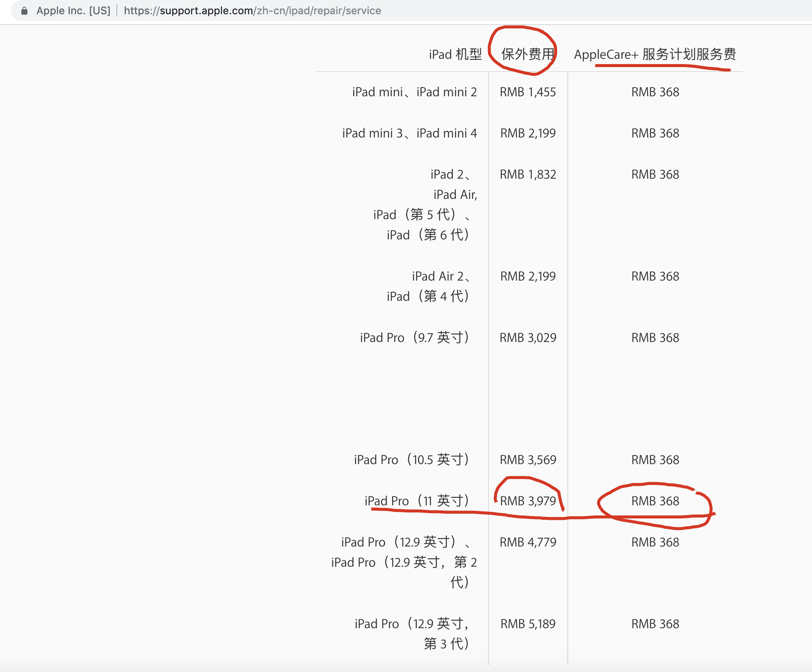The image size is (812, 672).
Task: Click the RMB 4,779 price cell
Action: (x=527, y=542)
